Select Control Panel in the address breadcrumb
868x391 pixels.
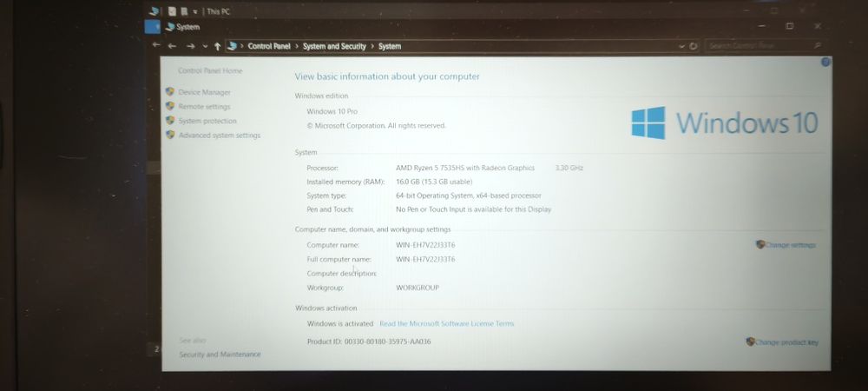tap(269, 47)
